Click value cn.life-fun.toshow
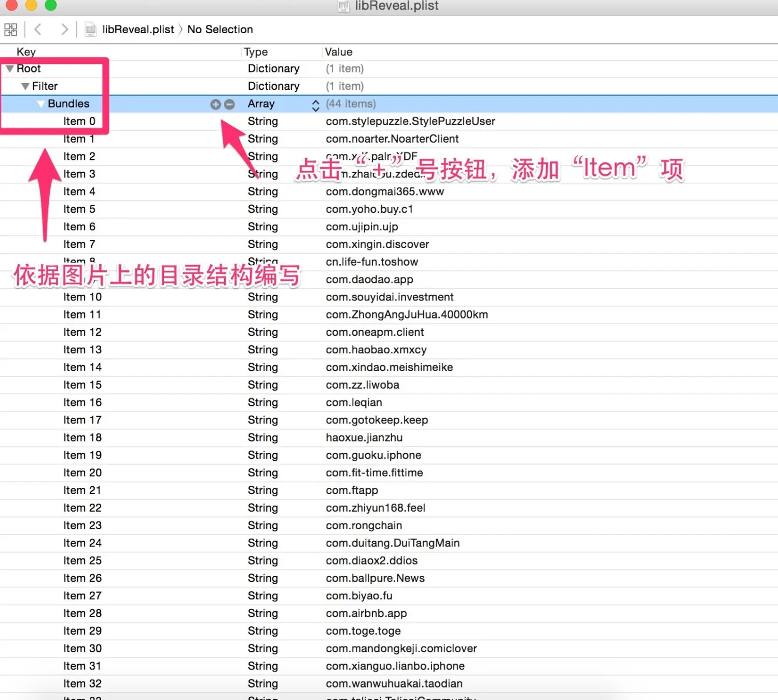778x700 pixels. [x=372, y=262]
